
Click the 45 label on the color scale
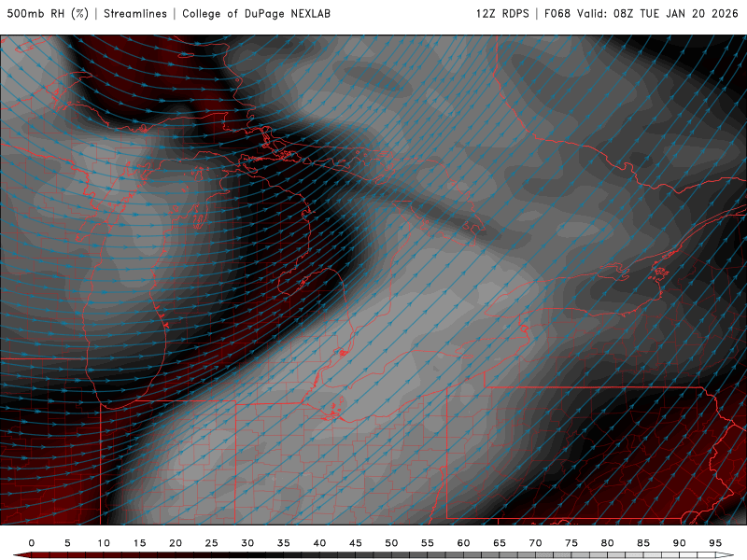coord(356,543)
